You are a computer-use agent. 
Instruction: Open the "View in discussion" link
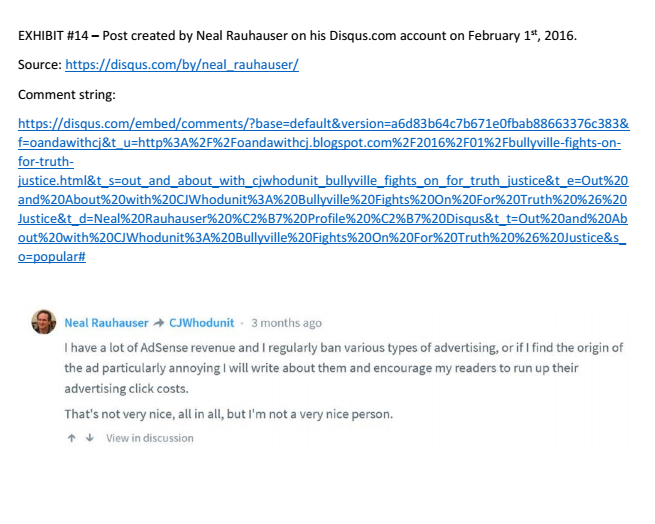[150, 438]
